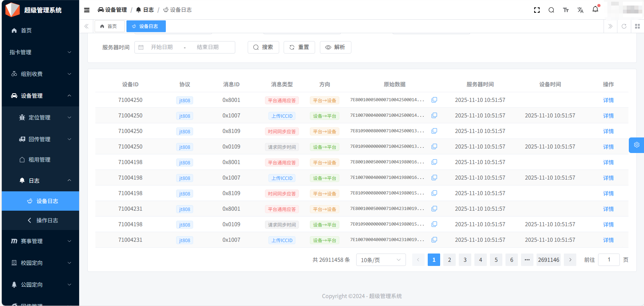Screen dimensions: 644x306
Task: Copy raw data of first log row
Action: tap(434, 100)
